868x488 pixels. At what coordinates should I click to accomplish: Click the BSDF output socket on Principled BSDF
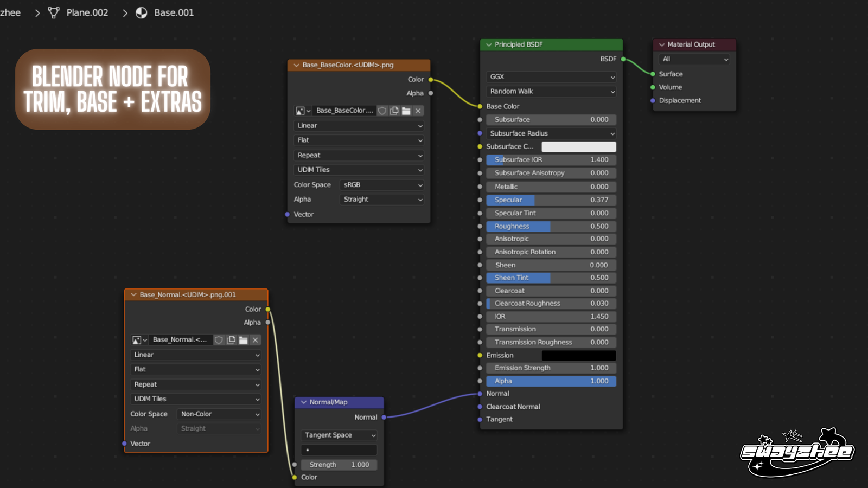coord(623,59)
